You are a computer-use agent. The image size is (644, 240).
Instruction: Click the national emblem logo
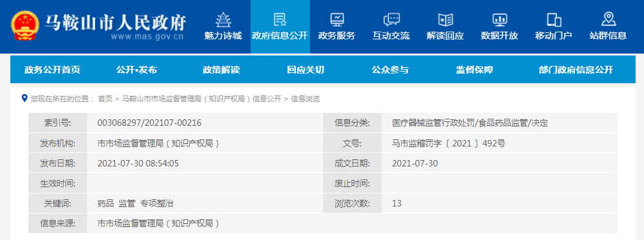25,25
